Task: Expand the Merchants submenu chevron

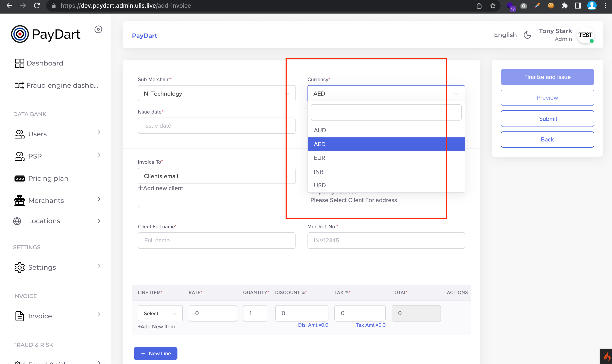Action: coord(99,199)
